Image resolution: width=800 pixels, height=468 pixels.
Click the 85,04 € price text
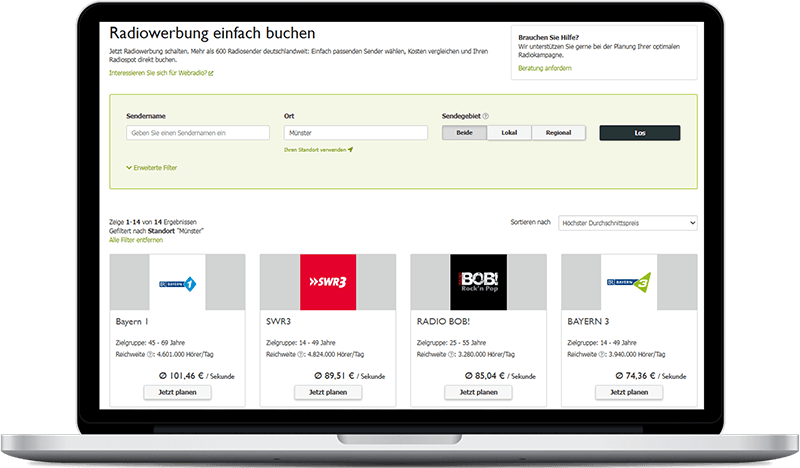(490, 376)
